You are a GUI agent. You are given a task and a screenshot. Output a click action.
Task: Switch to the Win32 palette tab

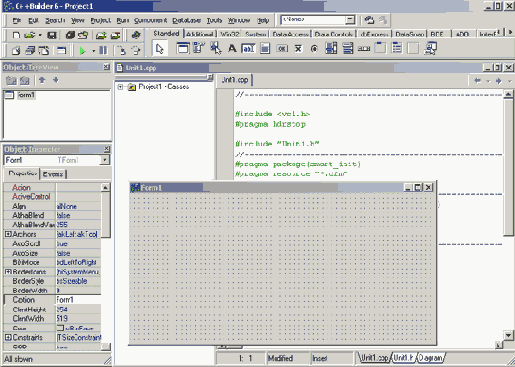point(229,34)
